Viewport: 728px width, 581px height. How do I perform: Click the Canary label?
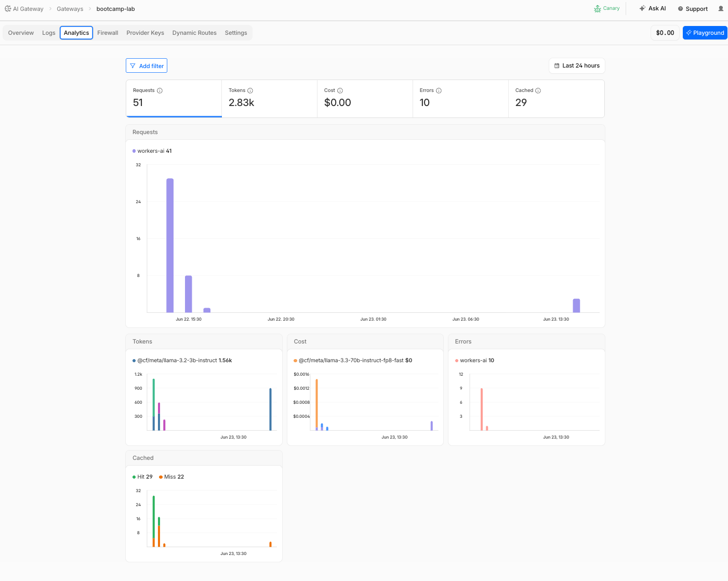pyautogui.click(x=611, y=8)
